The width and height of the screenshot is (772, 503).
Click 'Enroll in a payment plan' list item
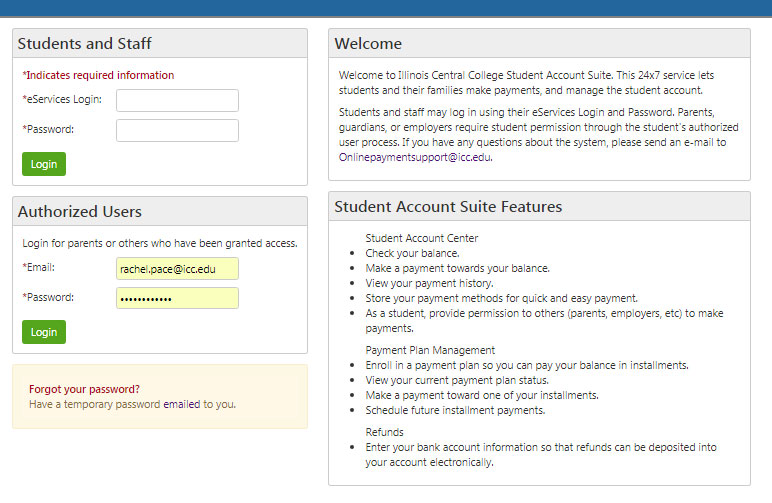point(527,365)
